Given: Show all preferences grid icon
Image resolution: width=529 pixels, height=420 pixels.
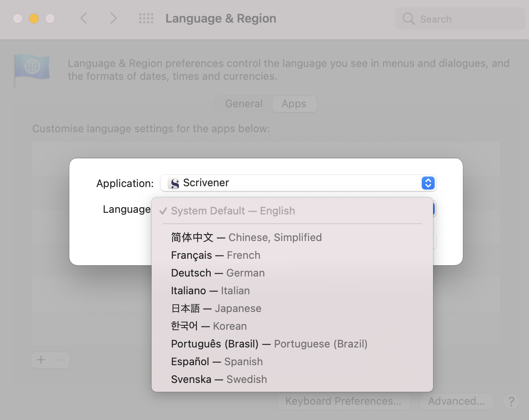Looking at the screenshot, I should [146, 18].
